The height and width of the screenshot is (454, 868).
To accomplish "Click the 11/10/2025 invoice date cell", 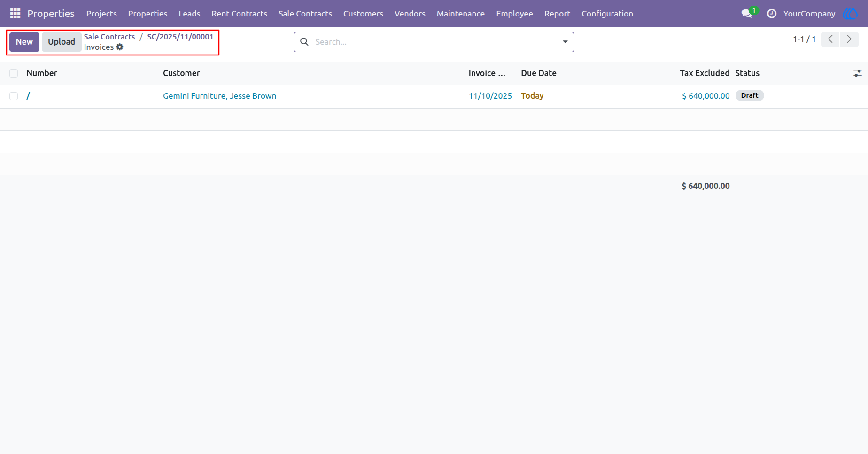I will point(490,96).
